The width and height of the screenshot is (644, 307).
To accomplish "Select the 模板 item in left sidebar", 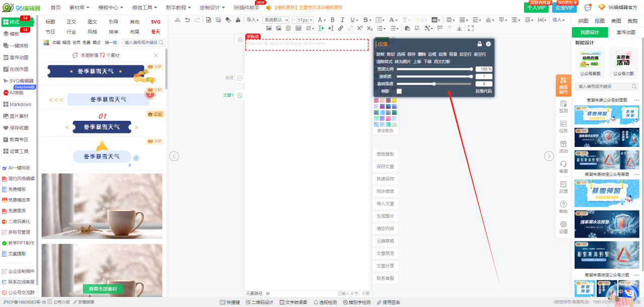I will click(x=12, y=34).
